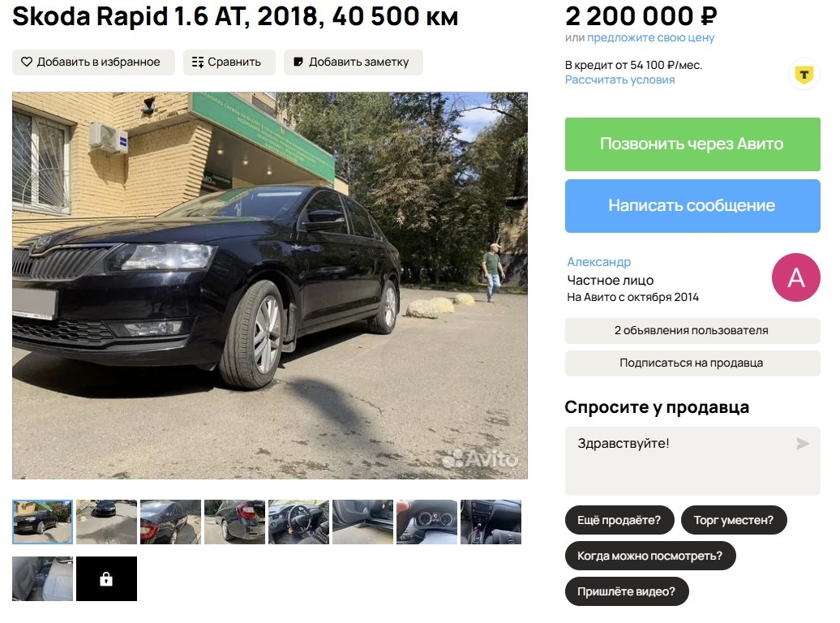Open the предложите свою цену link
Image resolution: width=840 pixels, height=623 pixels.
[650, 37]
